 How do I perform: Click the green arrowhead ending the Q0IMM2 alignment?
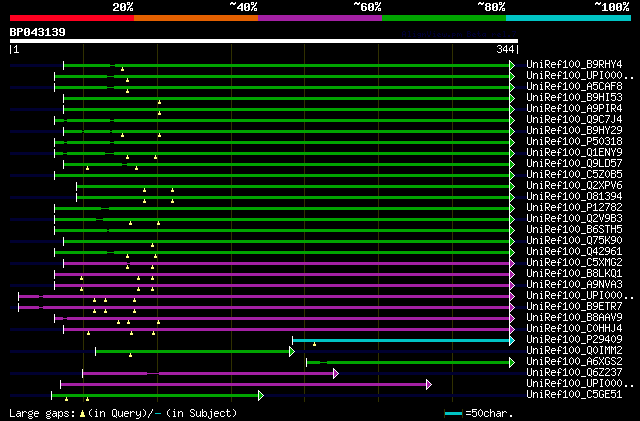click(x=292, y=352)
